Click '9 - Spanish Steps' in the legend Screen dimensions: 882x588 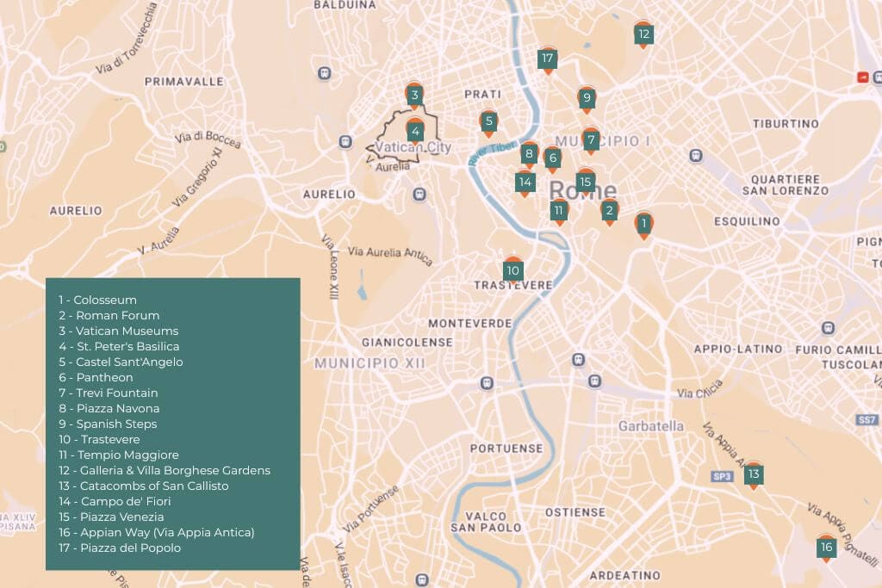click(x=108, y=424)
